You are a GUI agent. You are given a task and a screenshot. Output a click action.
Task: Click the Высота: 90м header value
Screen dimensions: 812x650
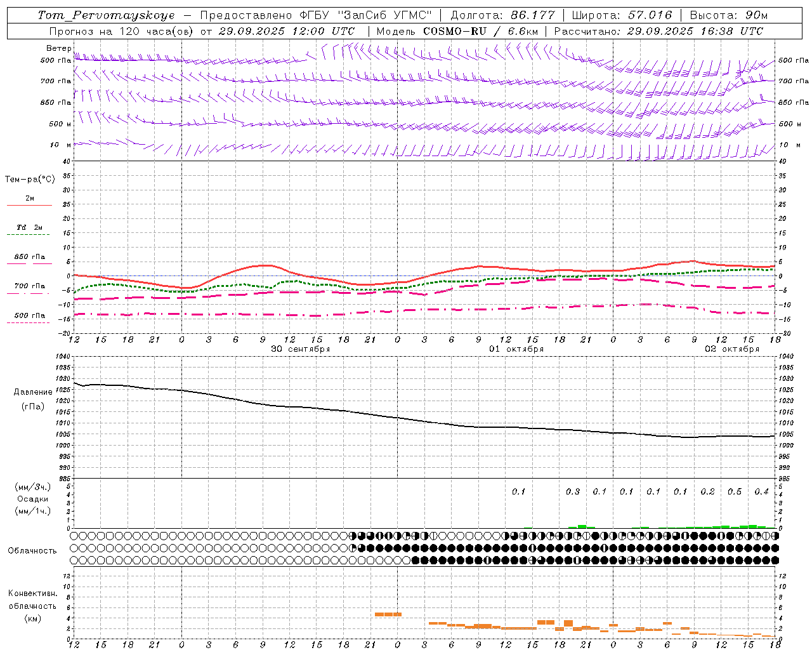[728, 15]
